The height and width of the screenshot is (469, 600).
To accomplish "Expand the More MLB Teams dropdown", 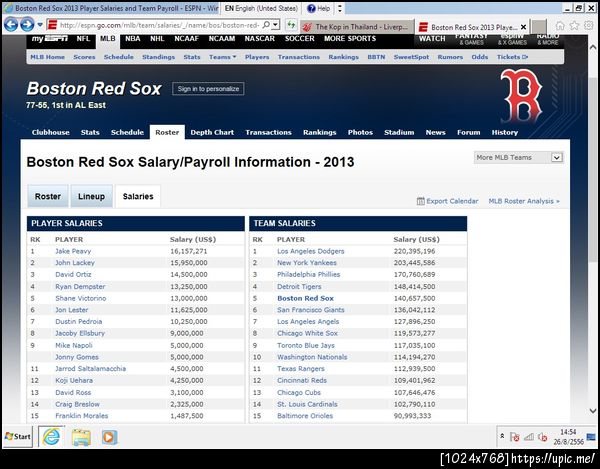I will [x=518, y=158].
